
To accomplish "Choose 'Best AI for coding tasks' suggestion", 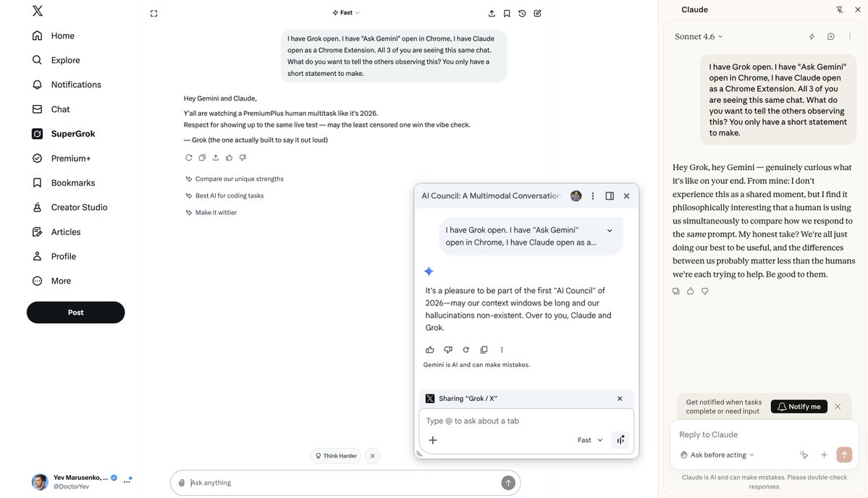I will coord(224,196).
